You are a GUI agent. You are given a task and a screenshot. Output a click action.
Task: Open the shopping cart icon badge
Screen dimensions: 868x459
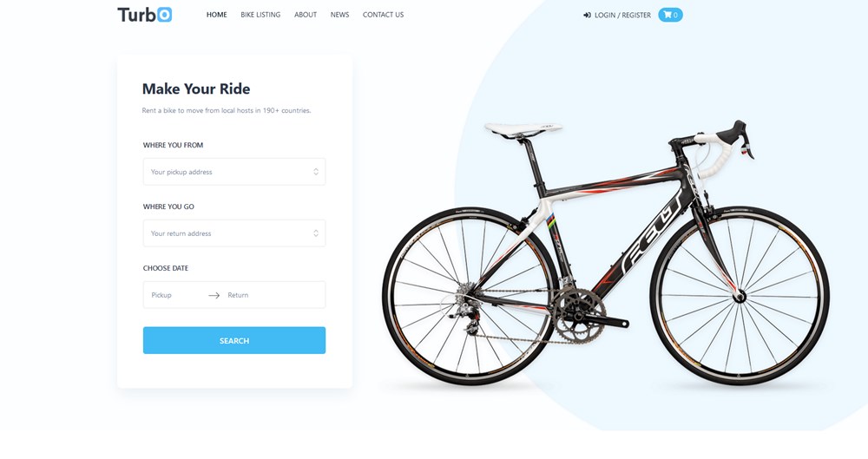670,15
